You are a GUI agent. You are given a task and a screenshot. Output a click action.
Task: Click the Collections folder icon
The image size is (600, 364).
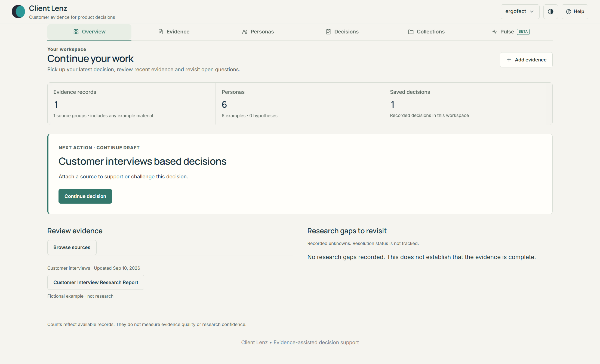[411, 32]
